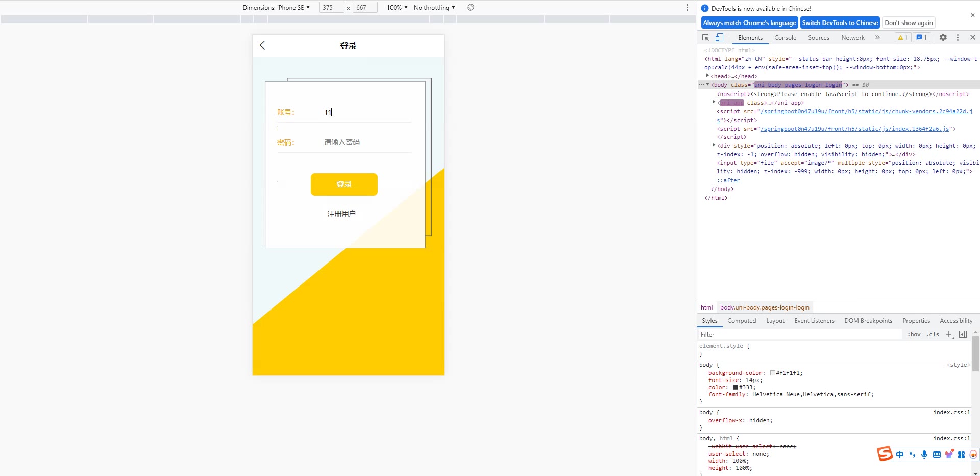This screenshot has width=980, height=476.
Task: Click new style rule plus icon
Action: pos(949,335)
